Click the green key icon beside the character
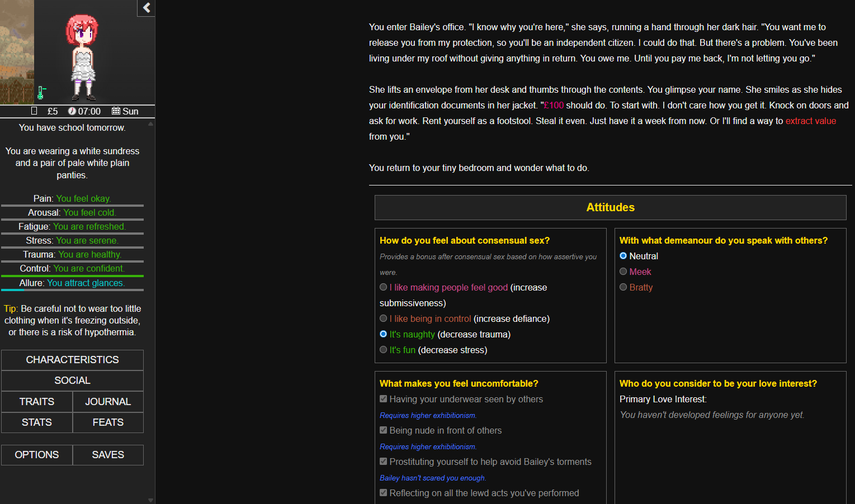The image size is (855, 504). 41,92
